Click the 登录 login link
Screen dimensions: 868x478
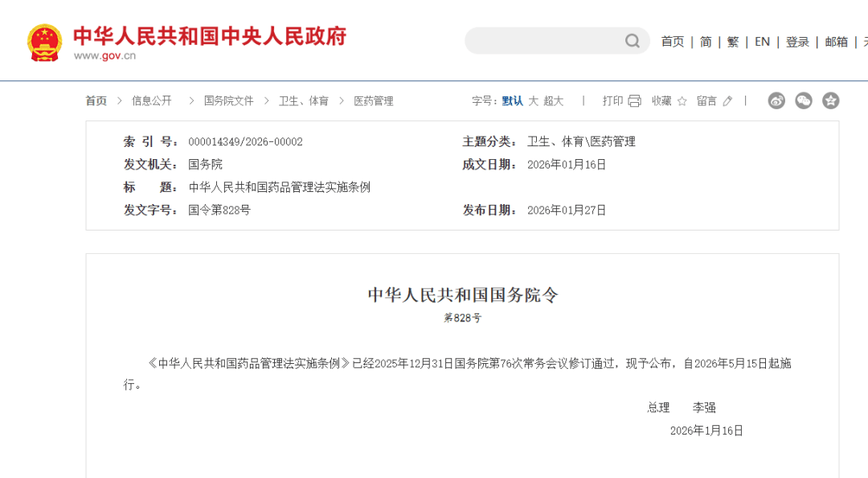click(797, 42)
